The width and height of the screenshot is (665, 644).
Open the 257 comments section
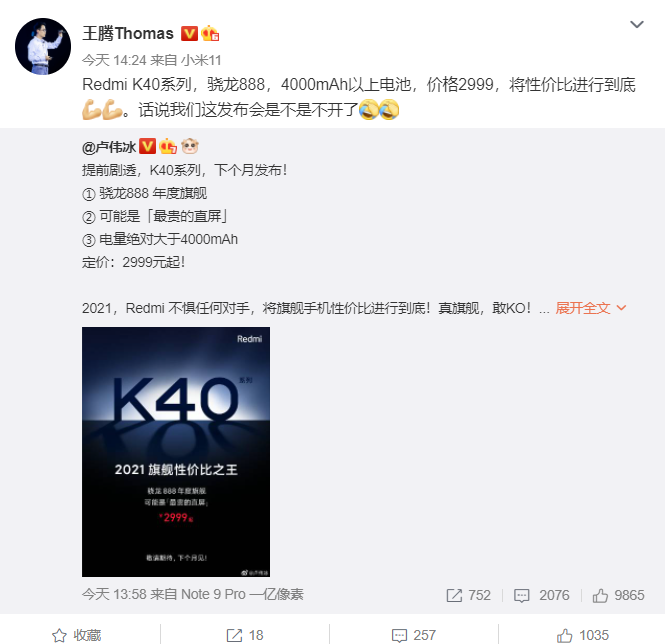tap(414, 635)
